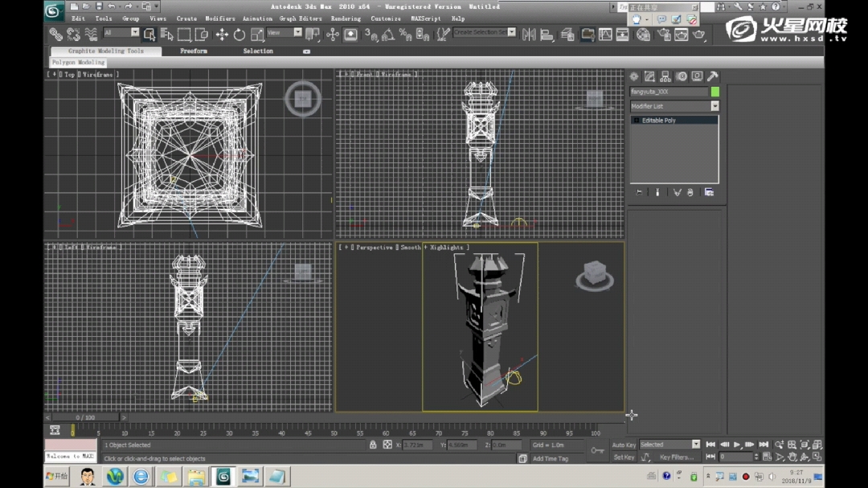Click the object name field fangyuta_XXX
Screen dimensions: 868x488
click(669, 92)
